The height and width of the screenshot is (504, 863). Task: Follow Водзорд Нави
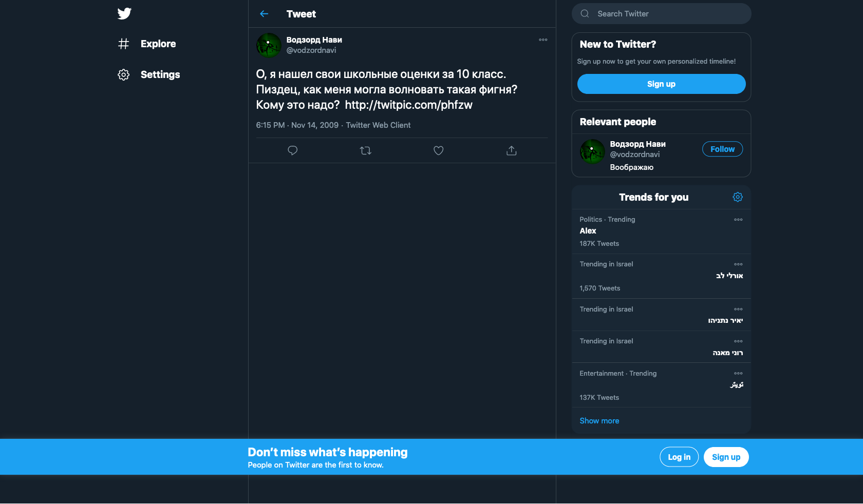click(x=722, y=149)
